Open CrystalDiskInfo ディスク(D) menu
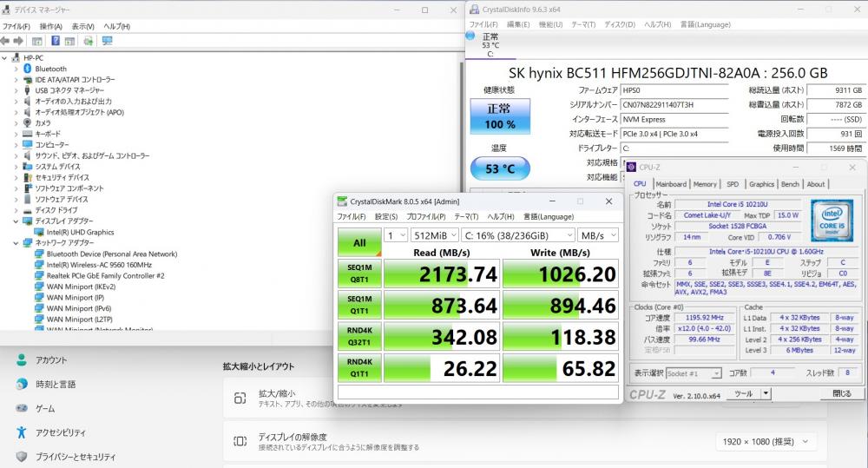This screenshot has width=868, height=468. pos(620,24)
